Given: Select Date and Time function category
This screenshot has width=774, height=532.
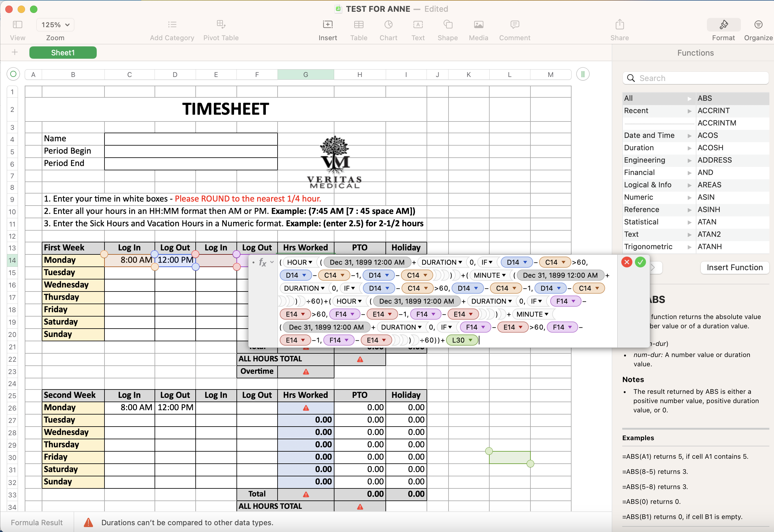Looking at the screenshot, I should [x=649, y=135].
